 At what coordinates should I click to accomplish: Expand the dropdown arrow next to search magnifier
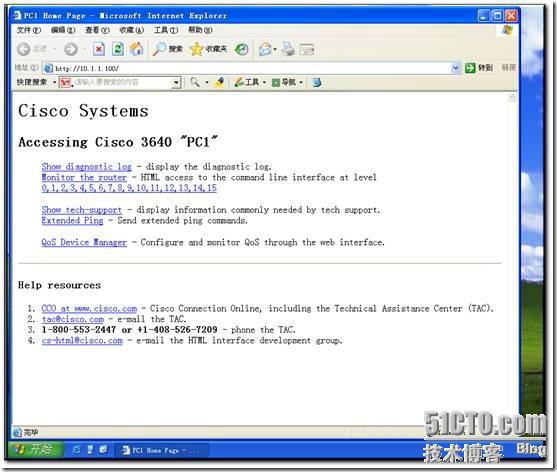(207, 82)
